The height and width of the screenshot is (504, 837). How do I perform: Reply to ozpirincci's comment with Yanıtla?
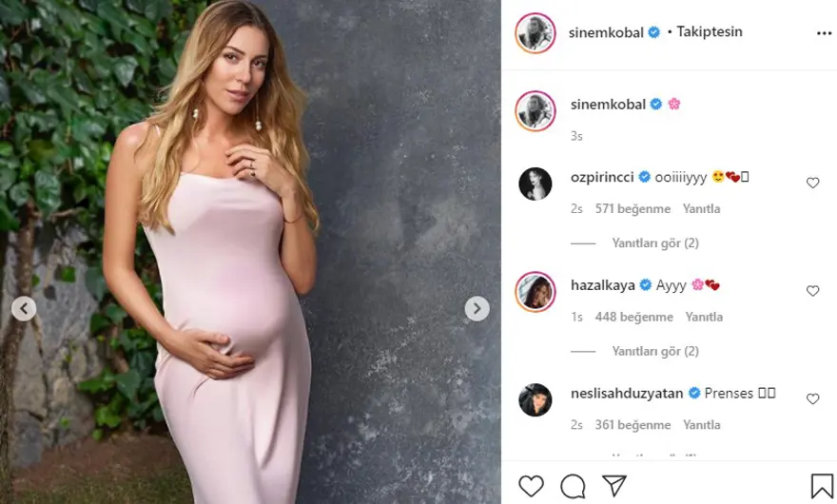pyautogui.click(x=701, y=209)
